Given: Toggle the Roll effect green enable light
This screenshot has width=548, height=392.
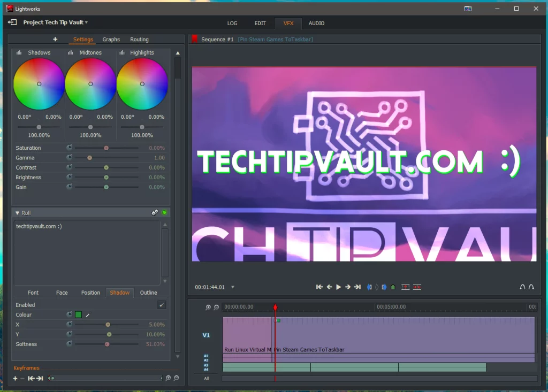Looking at the screenshot, I should click(x=164, y=212).
